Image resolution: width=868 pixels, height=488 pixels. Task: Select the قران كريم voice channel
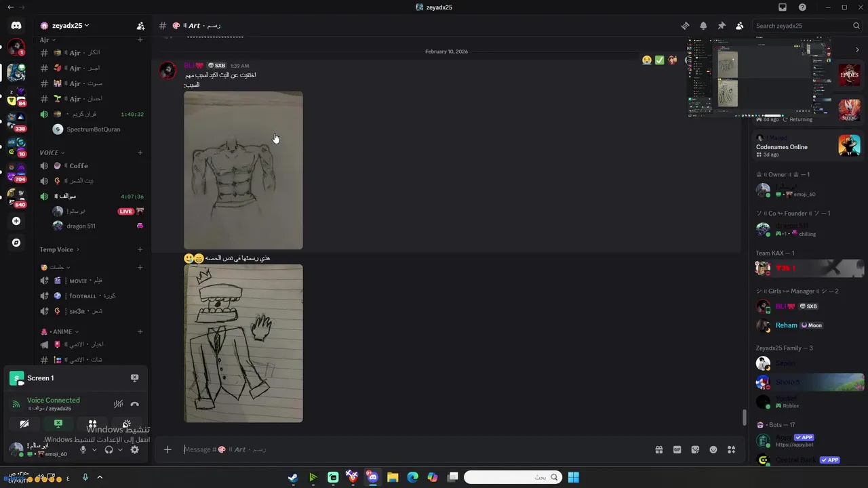point(92,115)
